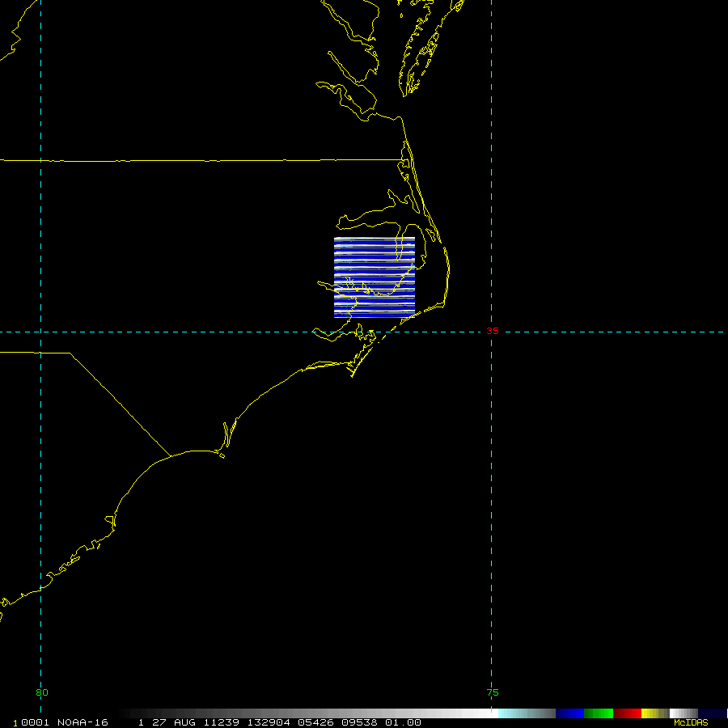
Task: Click the dark navy segment at color bar end
Action: (x=713, y=713)
